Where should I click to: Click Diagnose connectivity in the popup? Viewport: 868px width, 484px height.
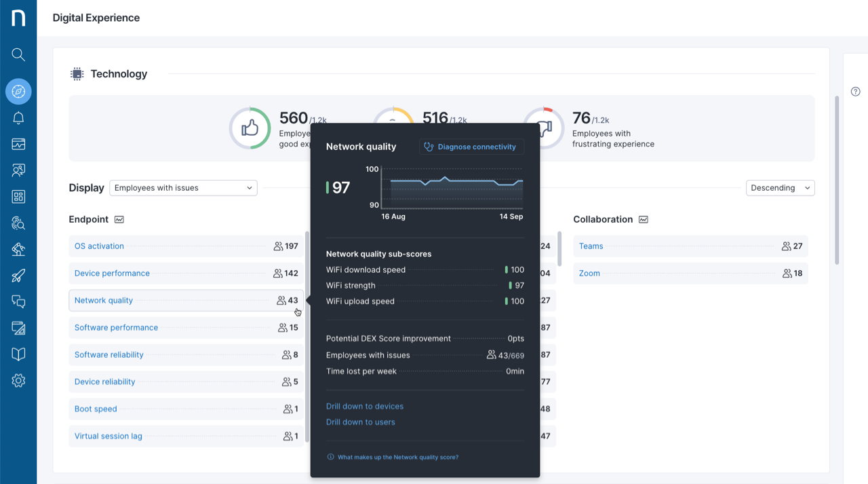(471, 147)
